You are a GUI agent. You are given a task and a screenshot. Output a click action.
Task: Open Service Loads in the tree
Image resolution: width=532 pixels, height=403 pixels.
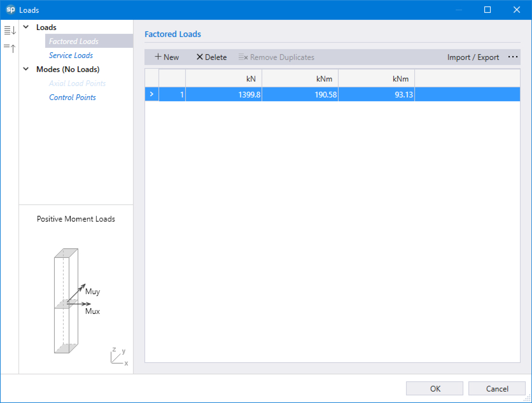click(71, 55)
